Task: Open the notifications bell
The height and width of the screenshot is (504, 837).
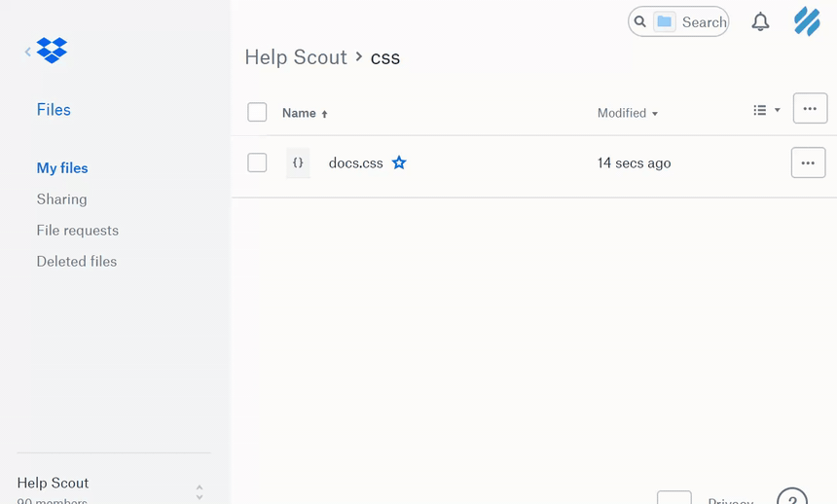Action: pos(760,21)
